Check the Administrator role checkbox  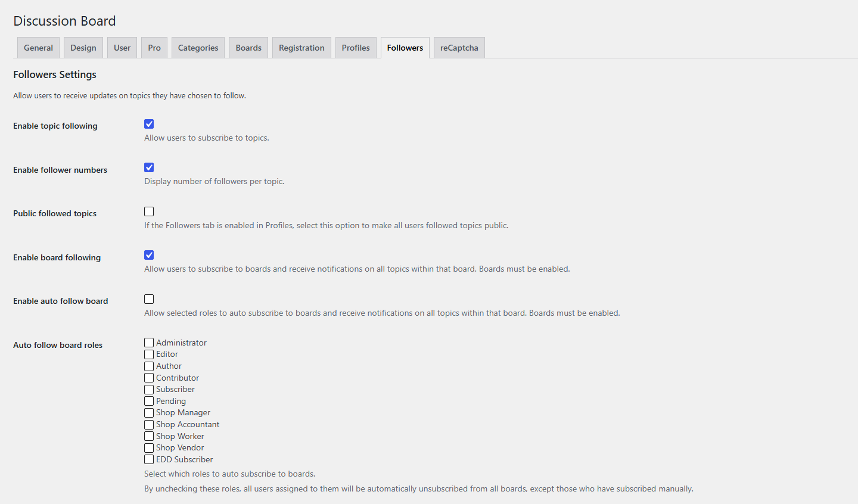[x=149, y=343]
